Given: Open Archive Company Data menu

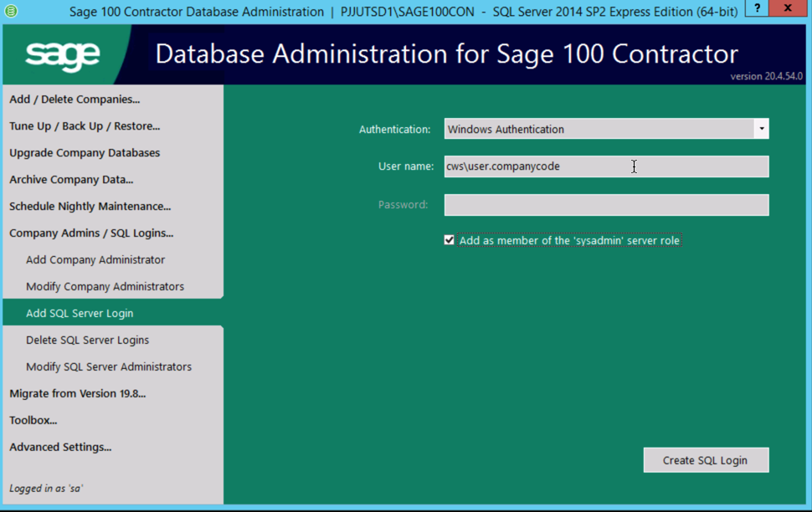Looking at the screenshot, I should 71,180.
